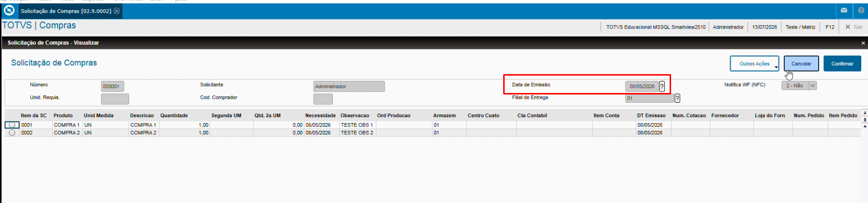This screenshot has width=868, height=203.
Task: Click the Item Pedido column header
Action: tap(843, 115)
